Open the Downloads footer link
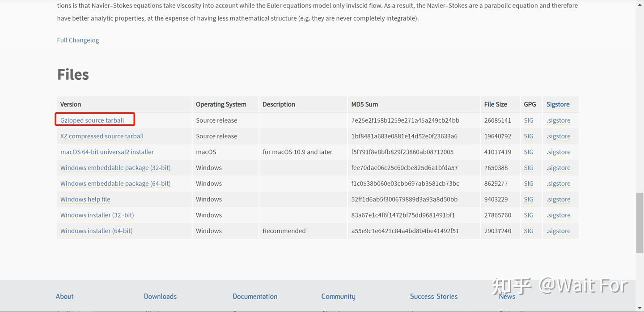Image resolution: width=644 pixels, height=312 pixels. (160, 296)
